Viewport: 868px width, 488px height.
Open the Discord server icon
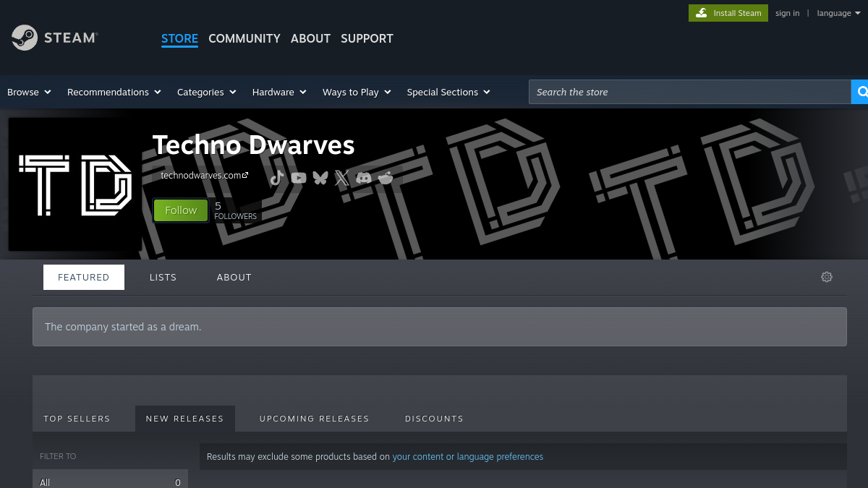click(364, 178)
